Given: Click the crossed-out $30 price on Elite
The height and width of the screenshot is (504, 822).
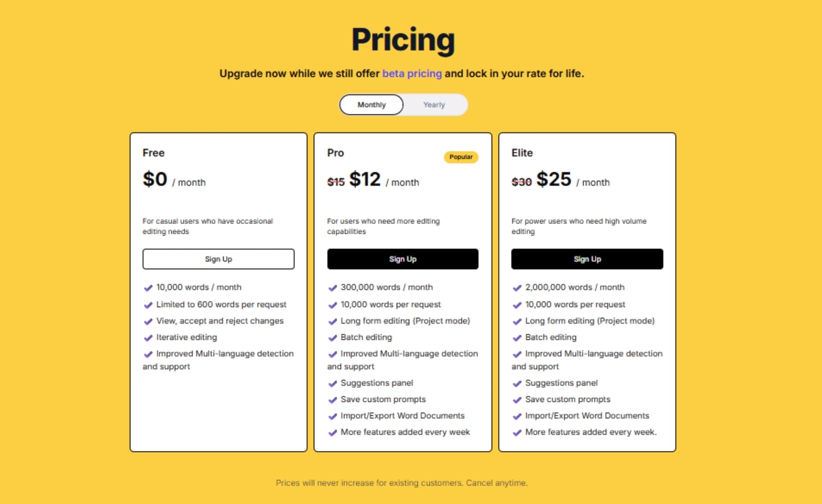Looking at the screenshot, I should point(522,182).
